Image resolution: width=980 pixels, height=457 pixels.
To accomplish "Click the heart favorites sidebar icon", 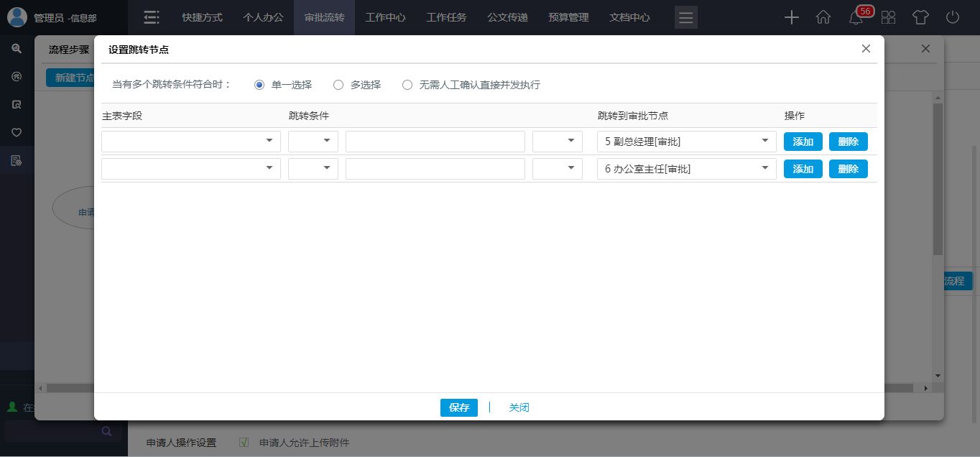I will (x=17, y=132).
